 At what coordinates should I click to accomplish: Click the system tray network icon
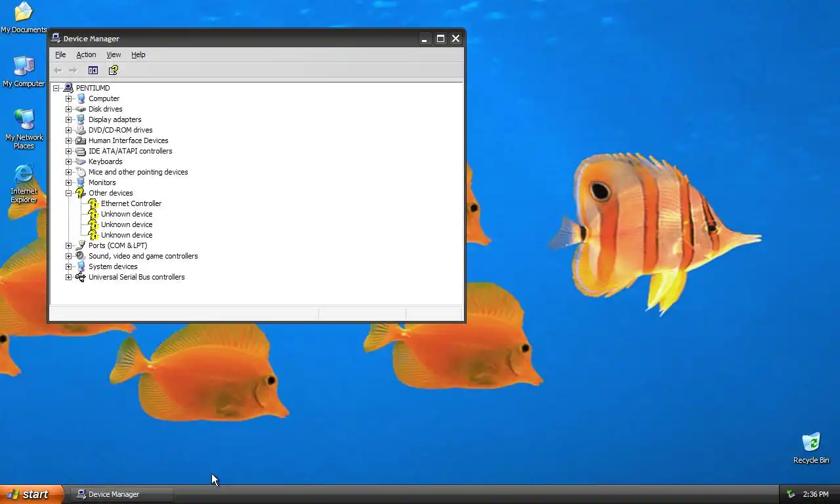791,494
